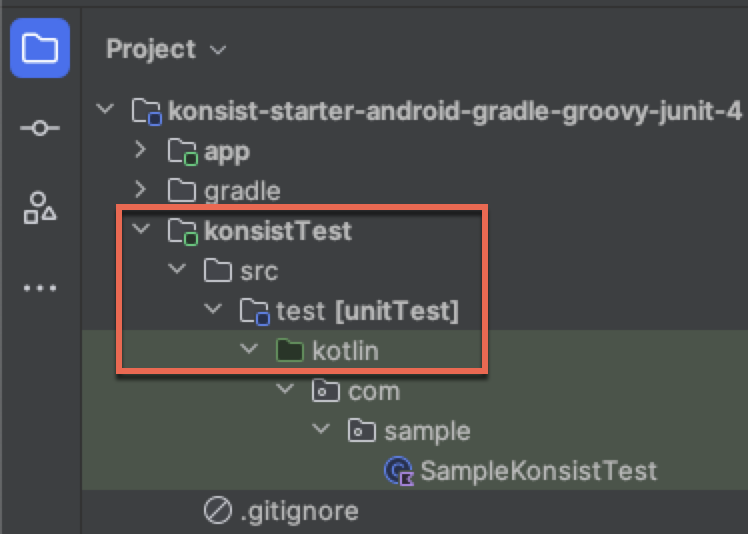Click the SampleKonsistTest Kotlin class icon
The height and width of the screenshot is (534, 748).
[399, 471]
